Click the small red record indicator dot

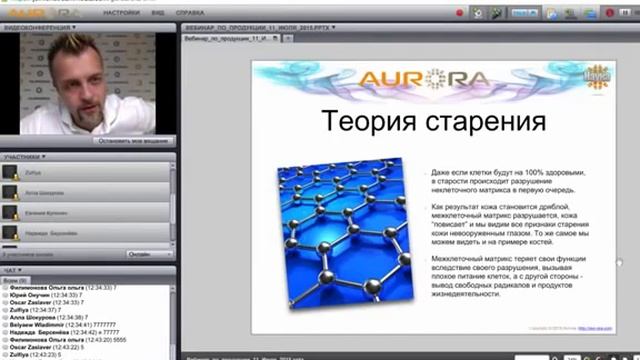tap(460, 13)
